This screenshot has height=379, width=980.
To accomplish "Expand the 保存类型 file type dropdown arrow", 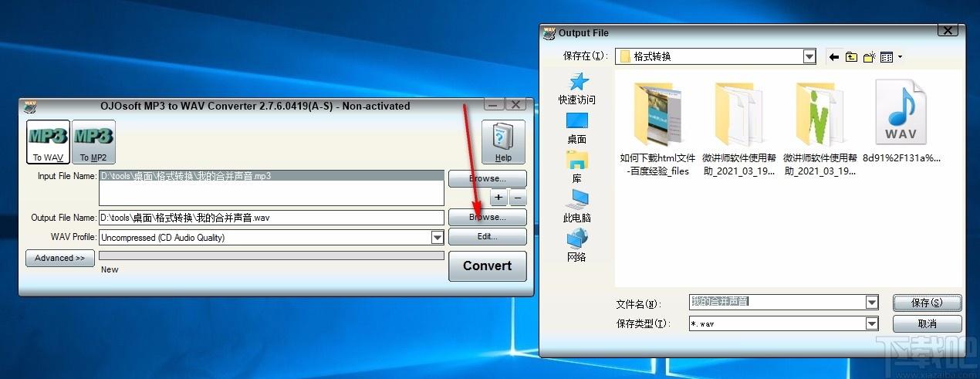I will [872, 324].
